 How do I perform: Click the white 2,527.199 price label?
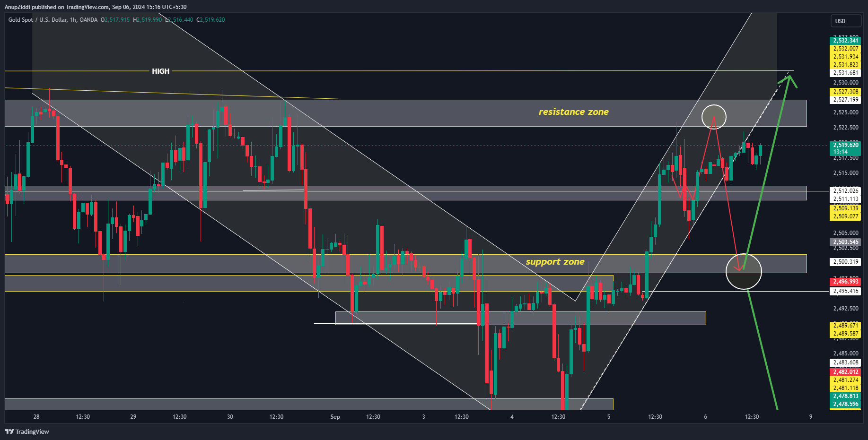(x=845, y=100)
